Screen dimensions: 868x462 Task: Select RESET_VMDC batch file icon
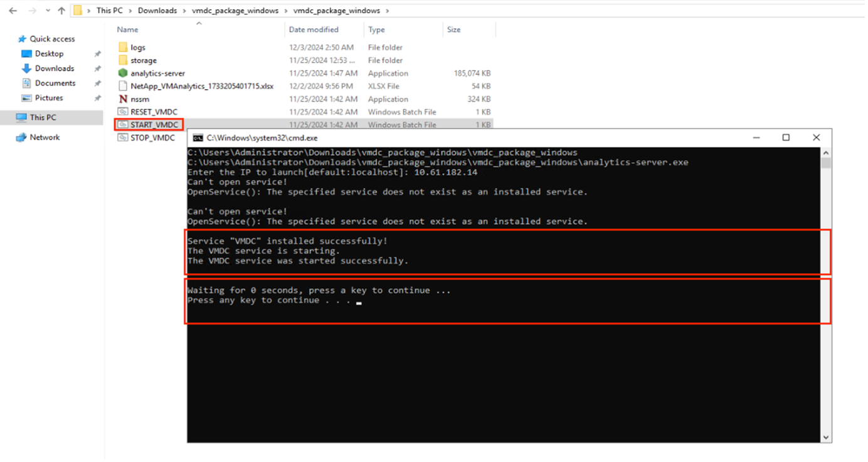click(x=123, y=112)
